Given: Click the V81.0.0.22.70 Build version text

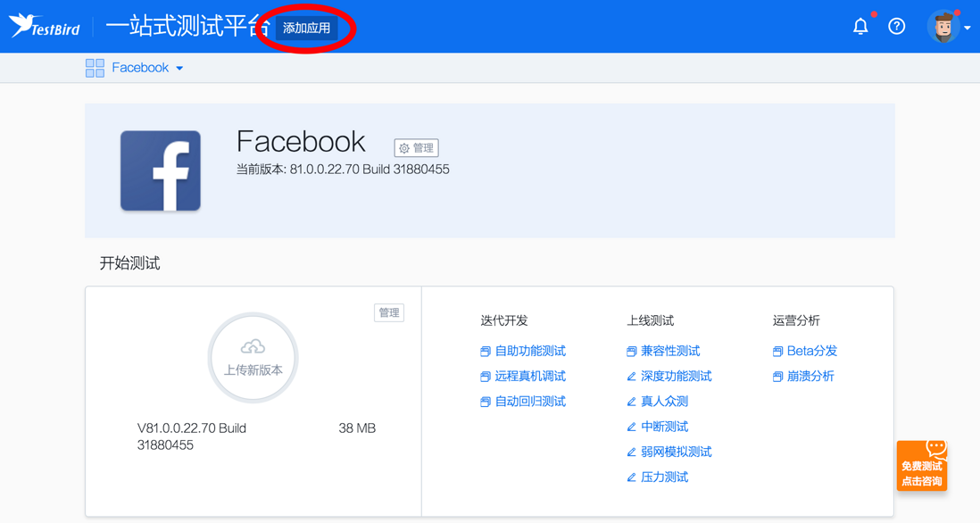Looking at the screenshot, I should click(x=192, y=436).
